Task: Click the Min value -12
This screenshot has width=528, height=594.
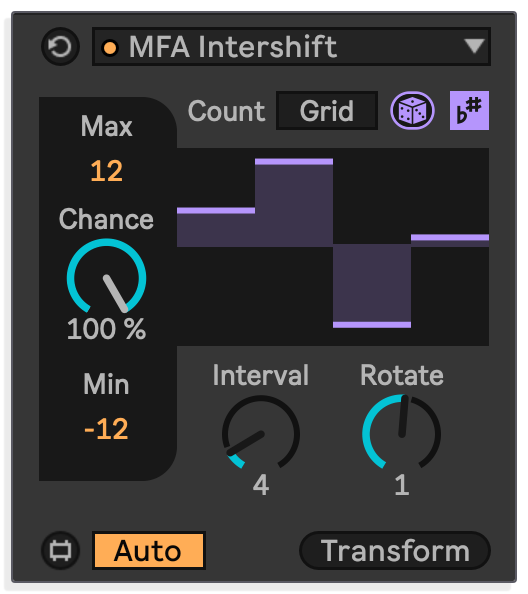Action: tap(106, 429)
